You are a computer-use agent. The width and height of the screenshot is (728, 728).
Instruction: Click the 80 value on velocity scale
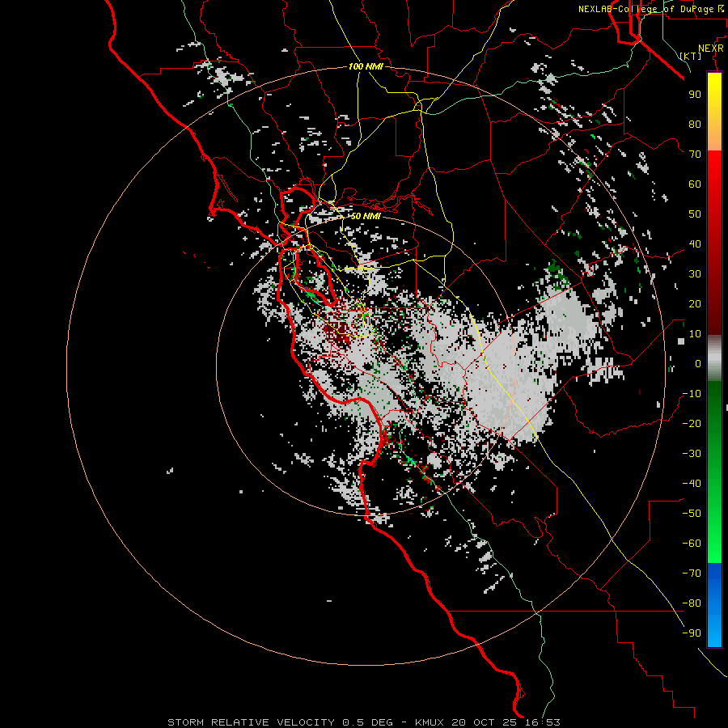695,124
